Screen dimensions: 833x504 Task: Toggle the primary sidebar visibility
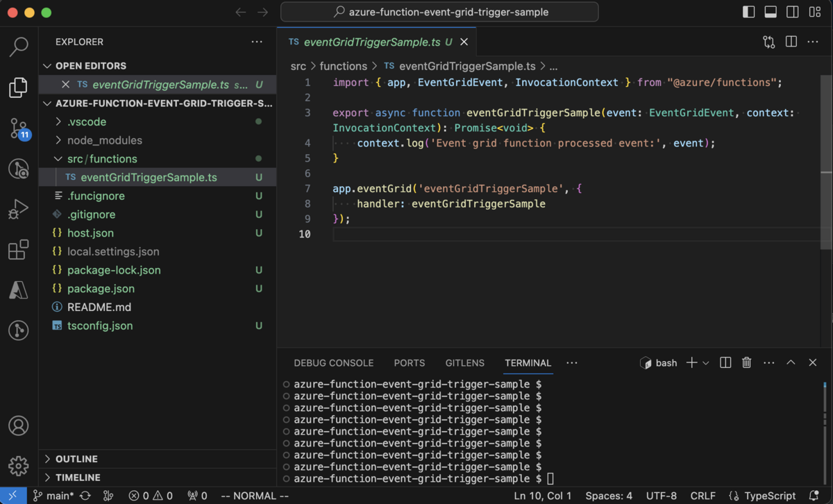[x=748, y=12]
